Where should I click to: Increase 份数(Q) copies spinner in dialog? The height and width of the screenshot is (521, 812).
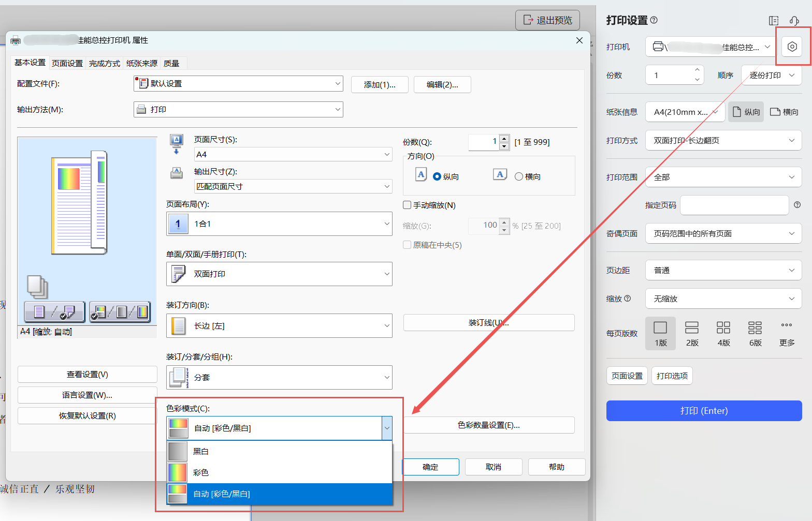(x=504, y=138)
